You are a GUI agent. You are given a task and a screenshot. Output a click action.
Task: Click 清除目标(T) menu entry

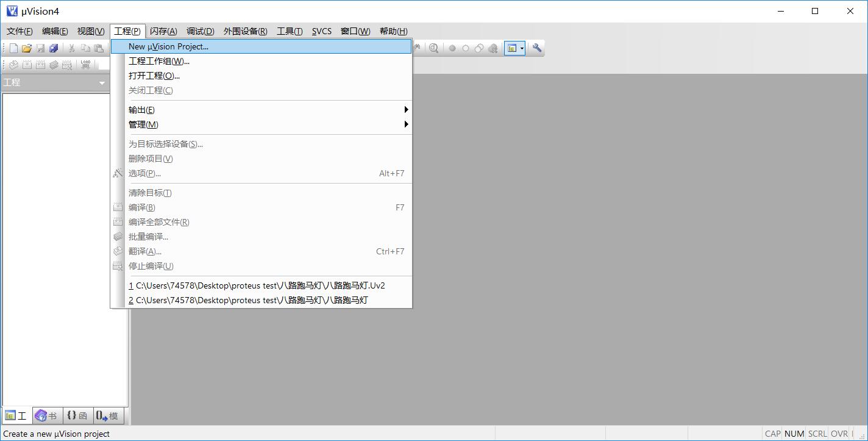coord(261,193)
